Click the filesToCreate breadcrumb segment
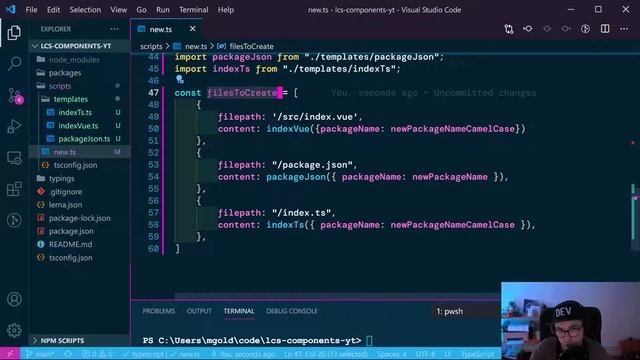 [251, 47]
